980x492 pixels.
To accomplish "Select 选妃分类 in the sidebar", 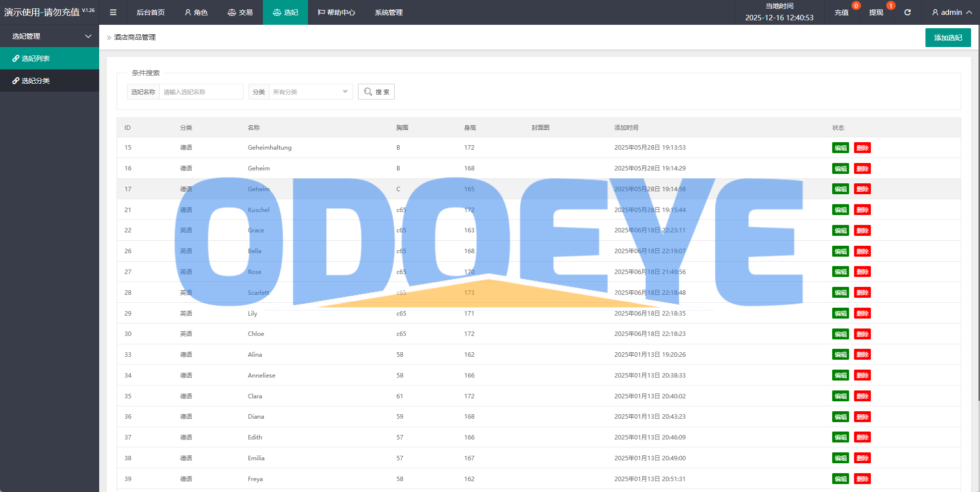I will coord(35,81).
